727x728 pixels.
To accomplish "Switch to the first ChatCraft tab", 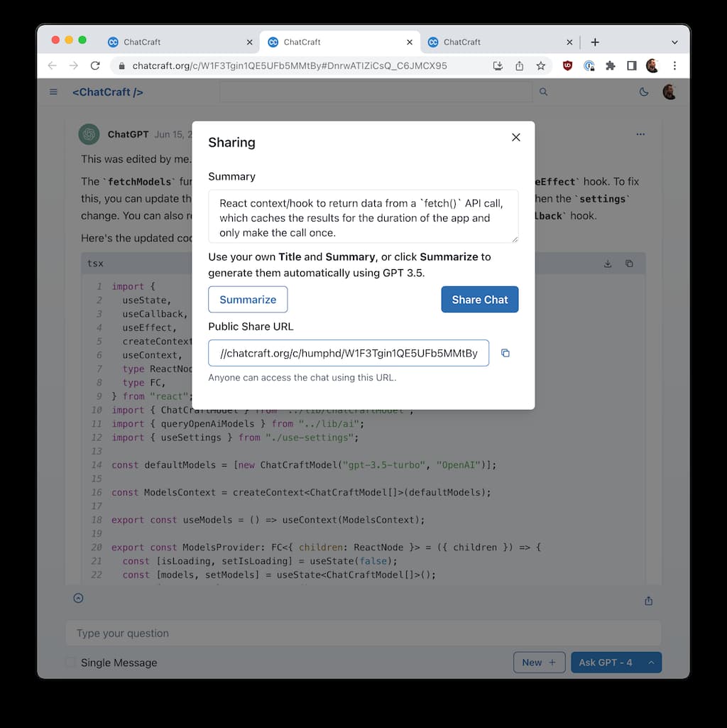I will [177, 43].
